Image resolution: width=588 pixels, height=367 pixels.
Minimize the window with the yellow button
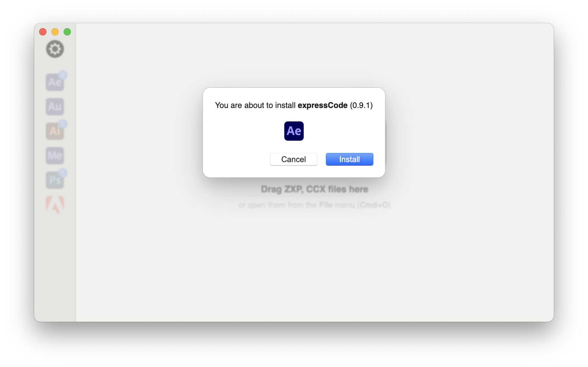[55, 32]
